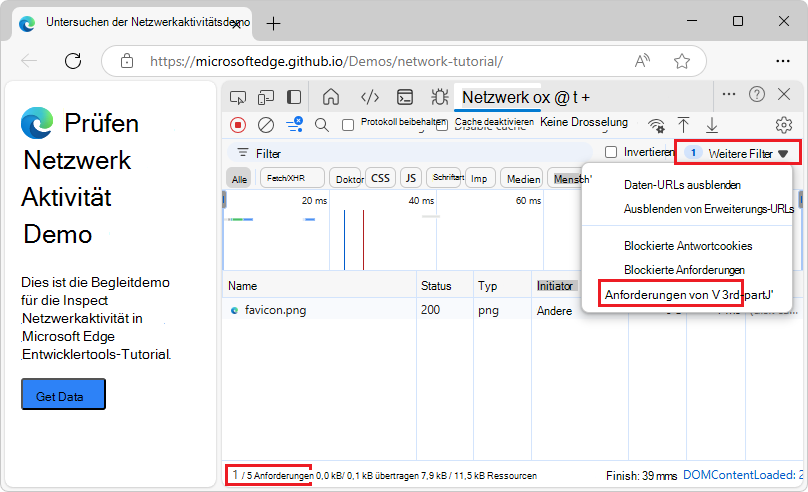This screenshot has width=808, height=492.
Task: Open Network settings gear
Action: tap(784, 125)
